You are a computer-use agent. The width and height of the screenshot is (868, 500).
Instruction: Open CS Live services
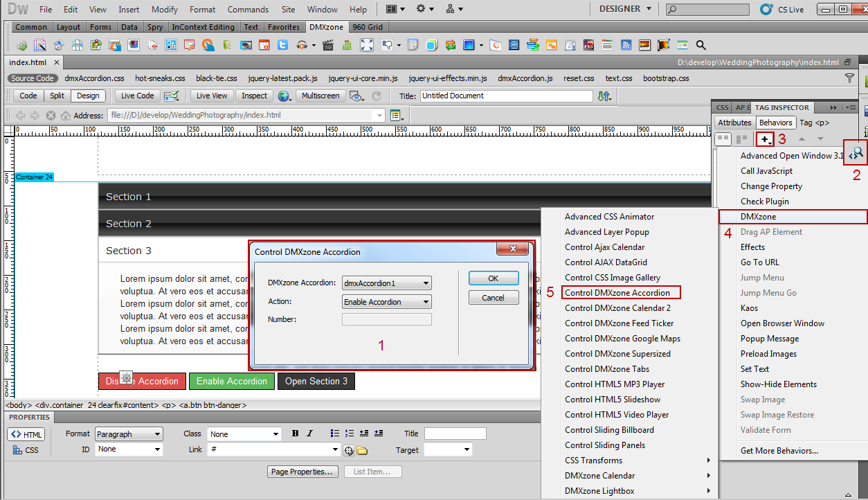tap(781, 10)
